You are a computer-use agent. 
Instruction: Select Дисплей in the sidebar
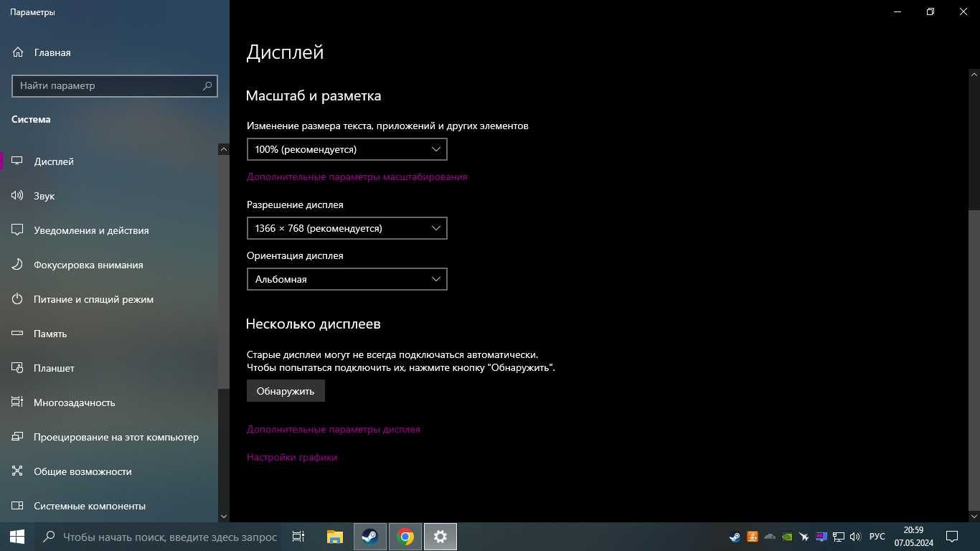pos(54,161)
